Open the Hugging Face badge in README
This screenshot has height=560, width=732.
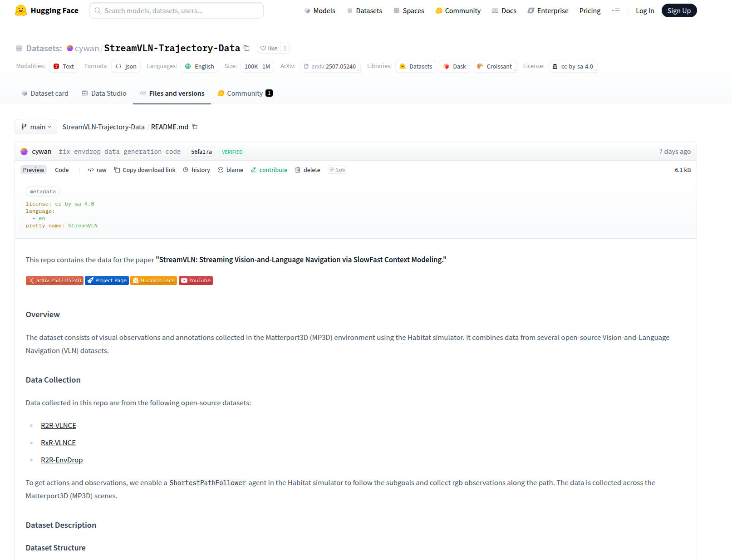click(153, 280)
